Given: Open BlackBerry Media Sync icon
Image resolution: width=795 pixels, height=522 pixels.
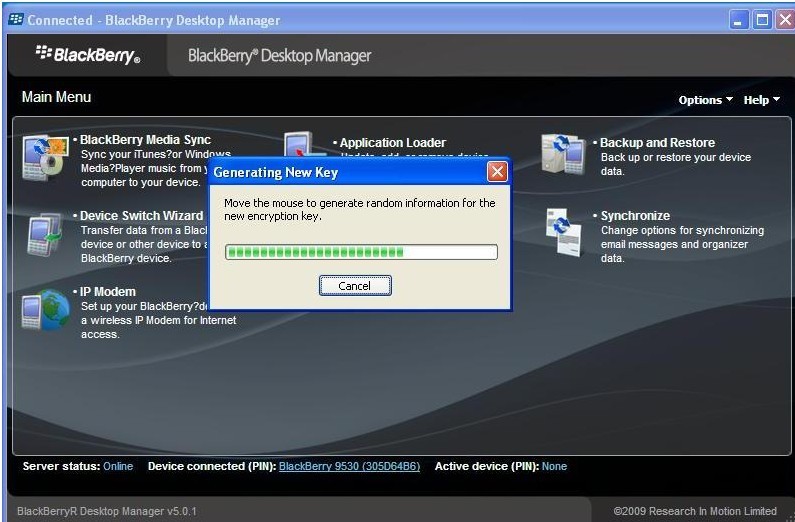Looking at the screenshot, I should click(x=45, y=158).
